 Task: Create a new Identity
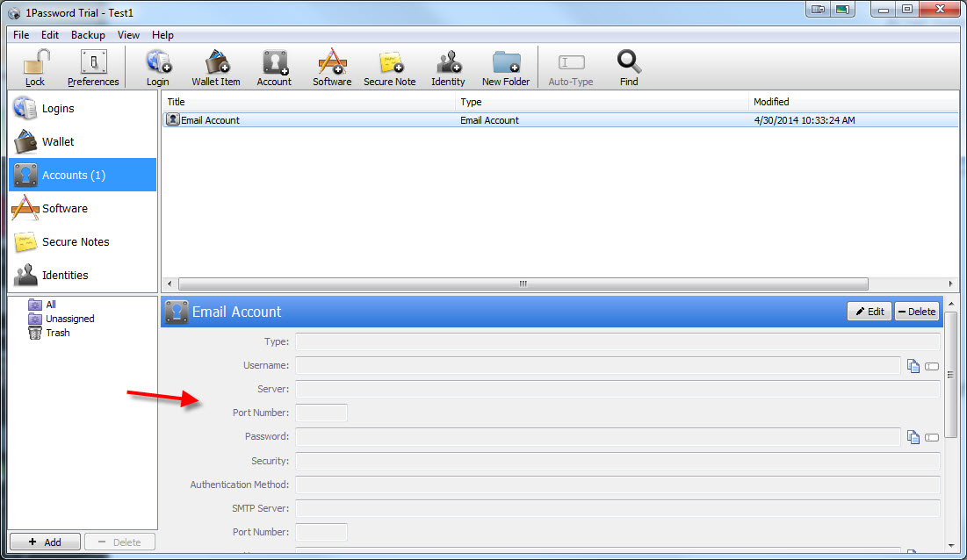pos(448,68)
